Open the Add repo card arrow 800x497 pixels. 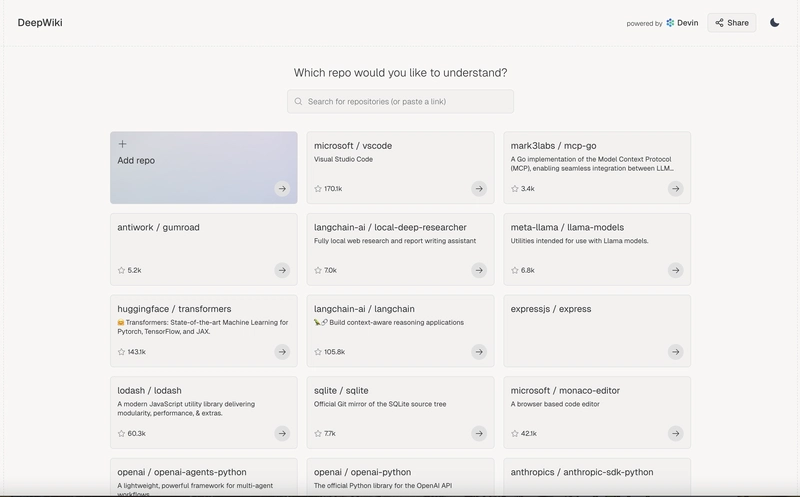point(282,188)
